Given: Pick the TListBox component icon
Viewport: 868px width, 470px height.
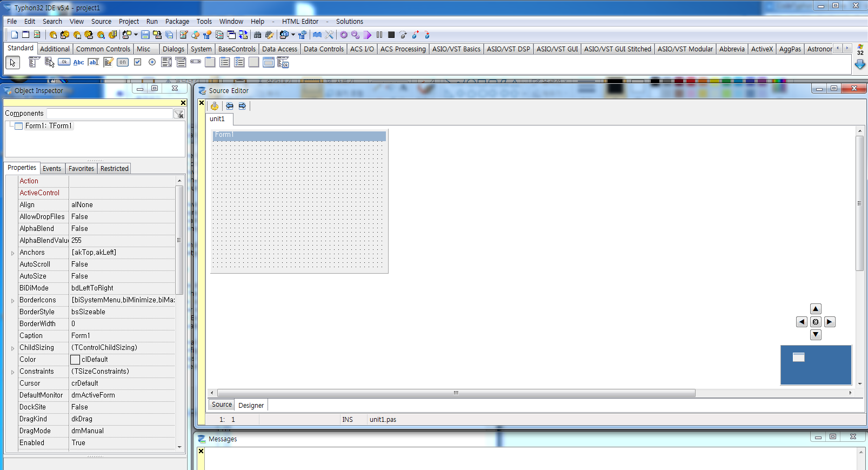Looking at the screenshot, I should [166, 62].
